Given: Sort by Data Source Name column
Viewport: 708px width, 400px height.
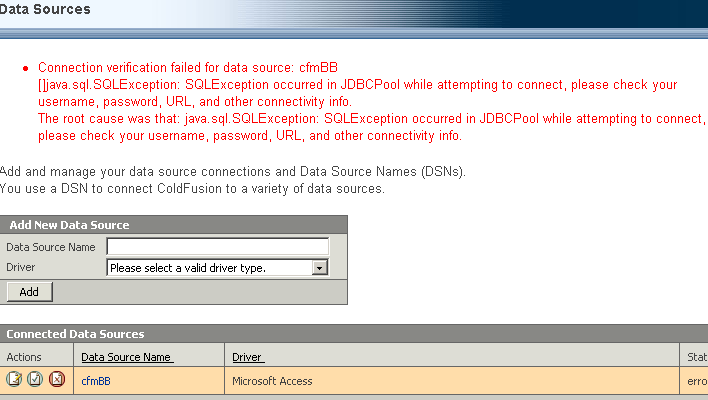Looking at the screenshot, I should click(127, 357).
